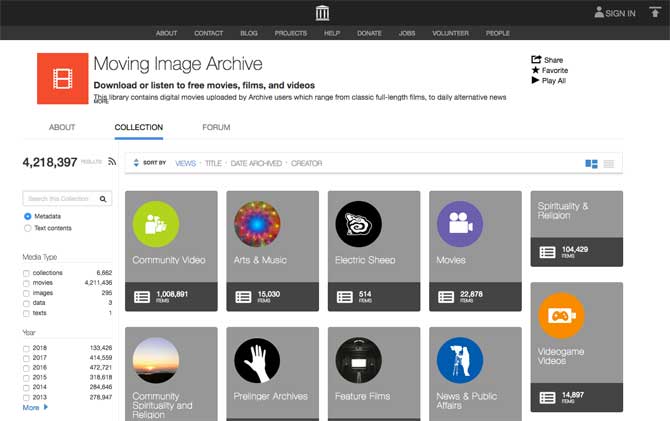Switch to list view icon
Viewport: 670px width, 421px height.
click(x=608, y=164)
